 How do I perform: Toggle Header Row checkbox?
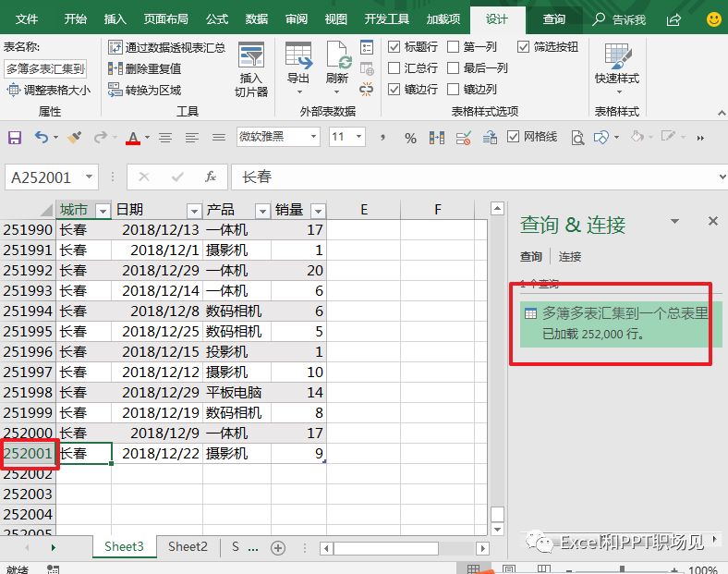click(x=394, y=46)
